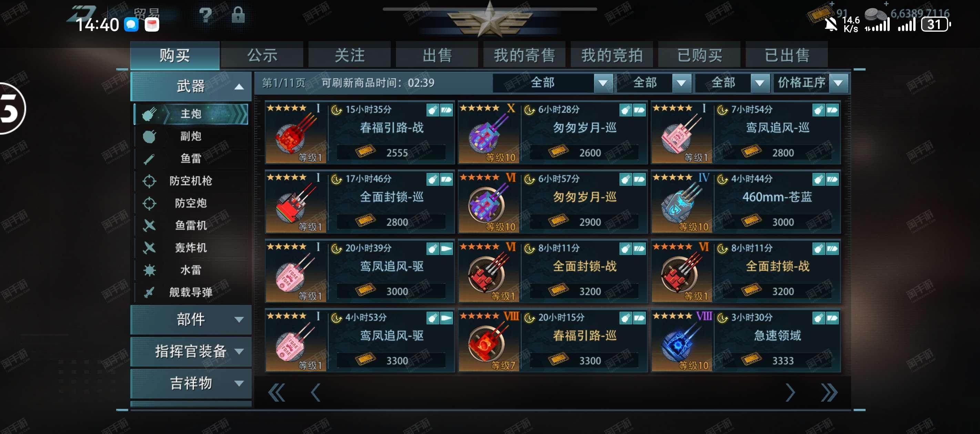Click the 春福引路-战 cannon thumbnail
Image resolution: width=980 pixels, height=434 pixels.
(296, 133)
